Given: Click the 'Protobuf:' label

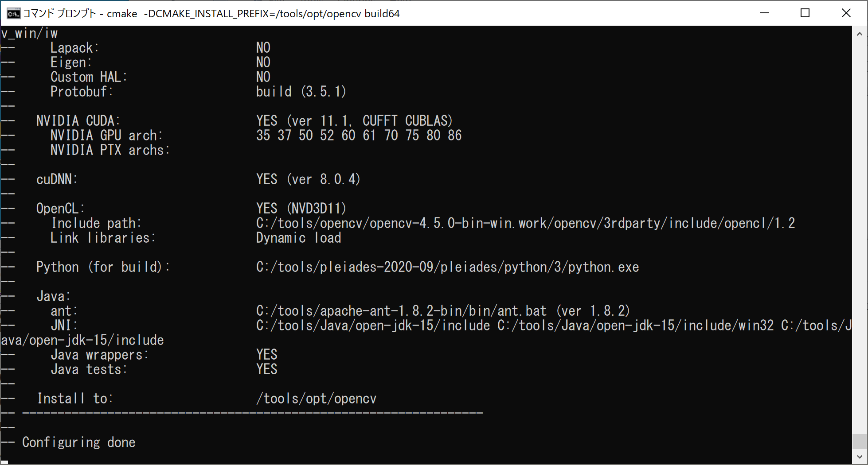Looking at the screenshot, I should [x=82, y=92].
